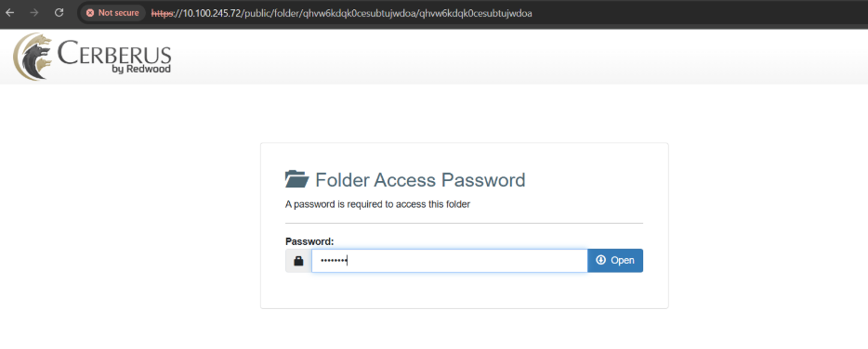
Task: Click the browser forward arrow
Action: [34, 13]
